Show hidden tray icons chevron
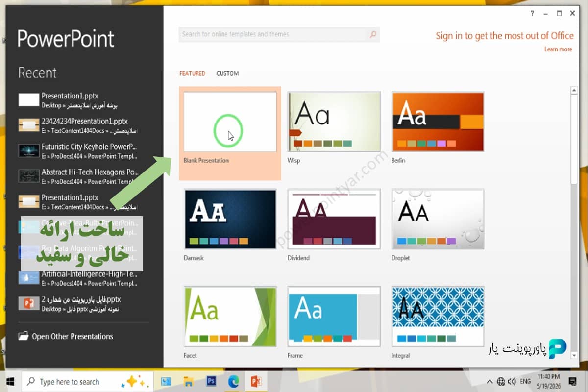The width and height of the screenshot is (588, 392). (490, 381)
